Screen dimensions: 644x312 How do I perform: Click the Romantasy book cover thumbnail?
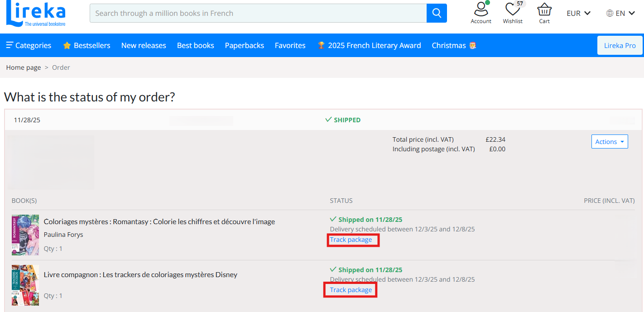(25, 235)
